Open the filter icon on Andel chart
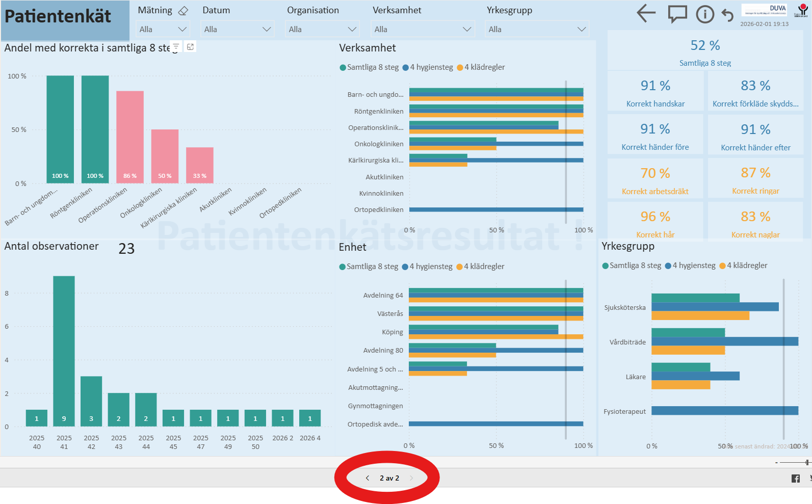 175,47
